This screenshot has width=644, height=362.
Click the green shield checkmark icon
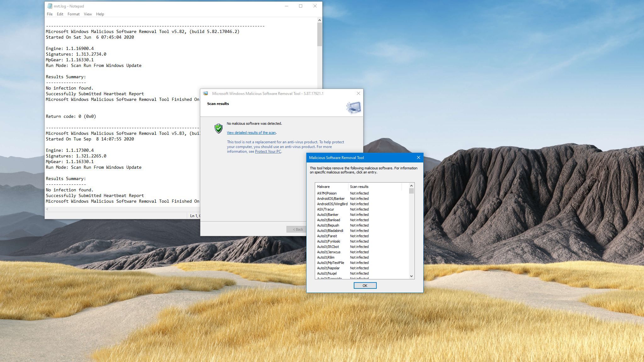coord(218,128)
